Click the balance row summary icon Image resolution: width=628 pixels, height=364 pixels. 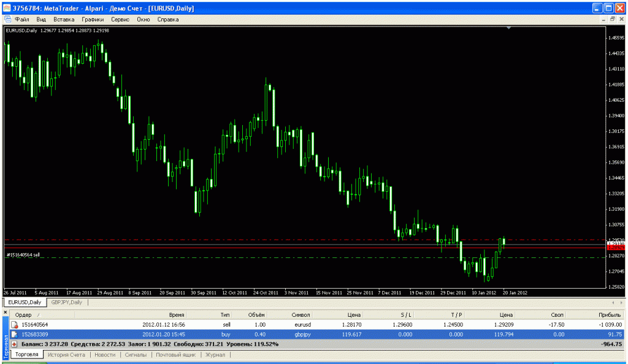point(14,344)
